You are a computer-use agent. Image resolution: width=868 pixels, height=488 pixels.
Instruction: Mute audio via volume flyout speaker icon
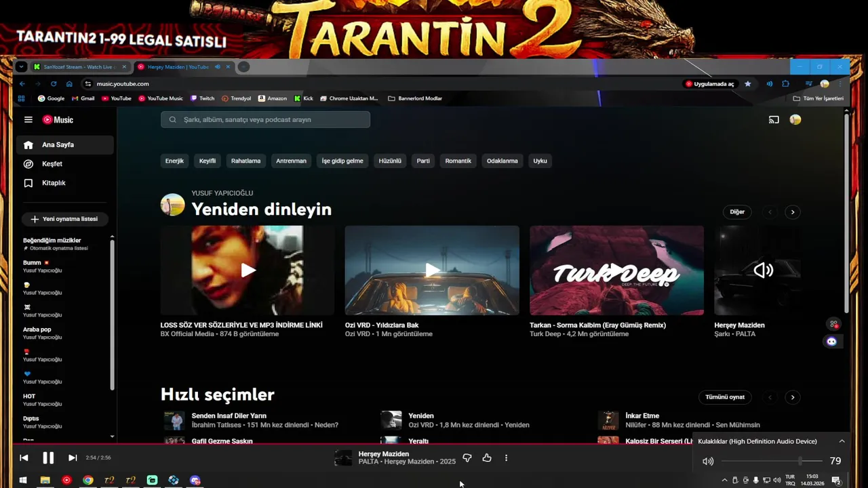pyautogui.click(x=708, y=461)
